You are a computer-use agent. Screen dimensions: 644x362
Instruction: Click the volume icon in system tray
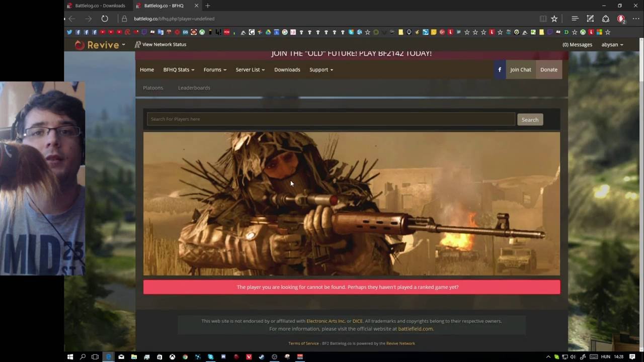tap(573, 357)
